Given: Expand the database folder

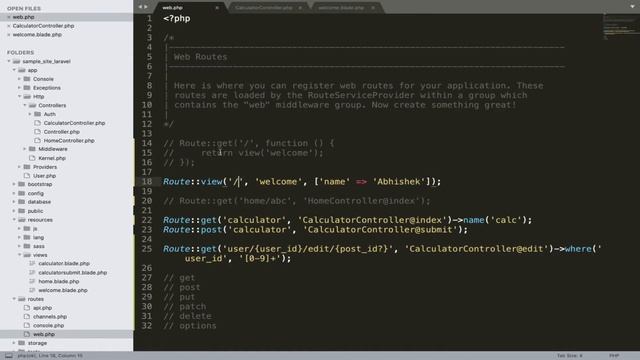Looking at the screenshot, I should click(x=14, y=202).
